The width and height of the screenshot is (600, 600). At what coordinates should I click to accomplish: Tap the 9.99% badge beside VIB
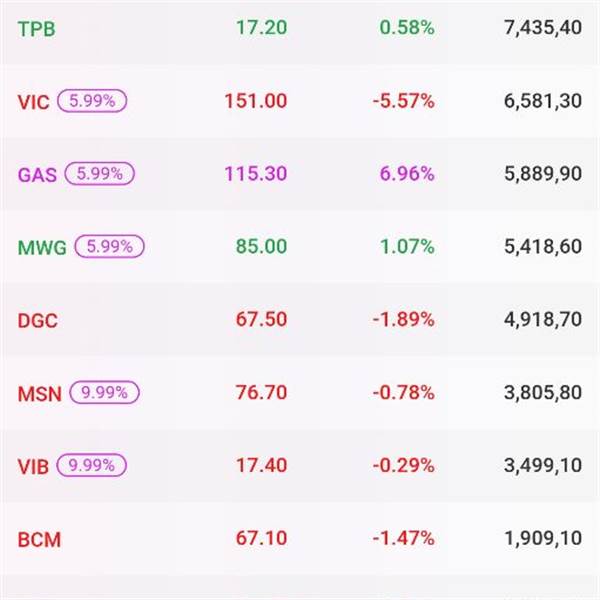[x=92, y=466]
